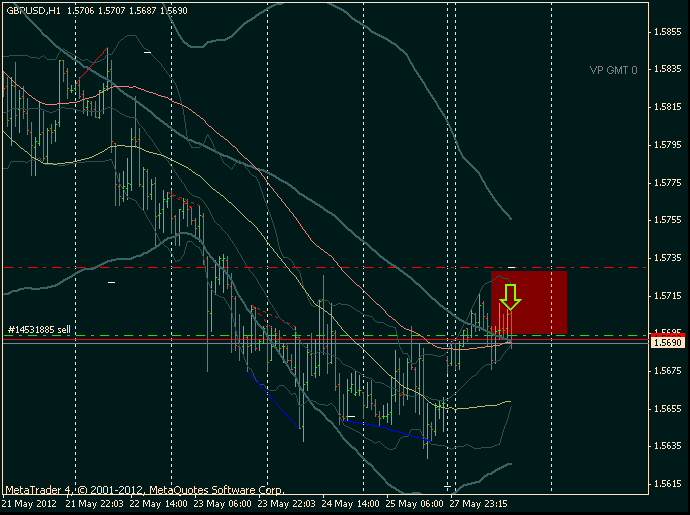Click the 'VP GMT 0' indicator label
The height and width of the screenshot is (515, 690).
tap(613, 70)
